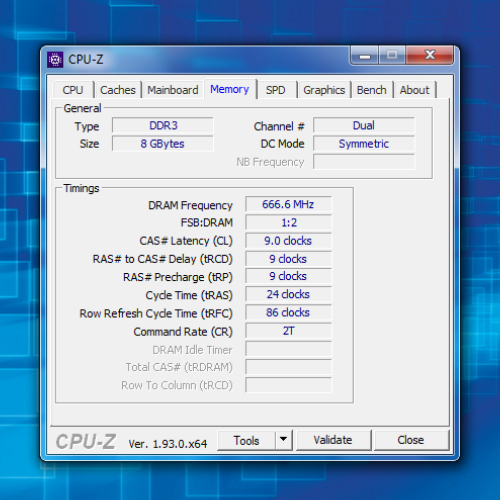This screenshot has width=500, height=500.
Task: Click the Command Rate (CR) label
Action: coord(183,332)
